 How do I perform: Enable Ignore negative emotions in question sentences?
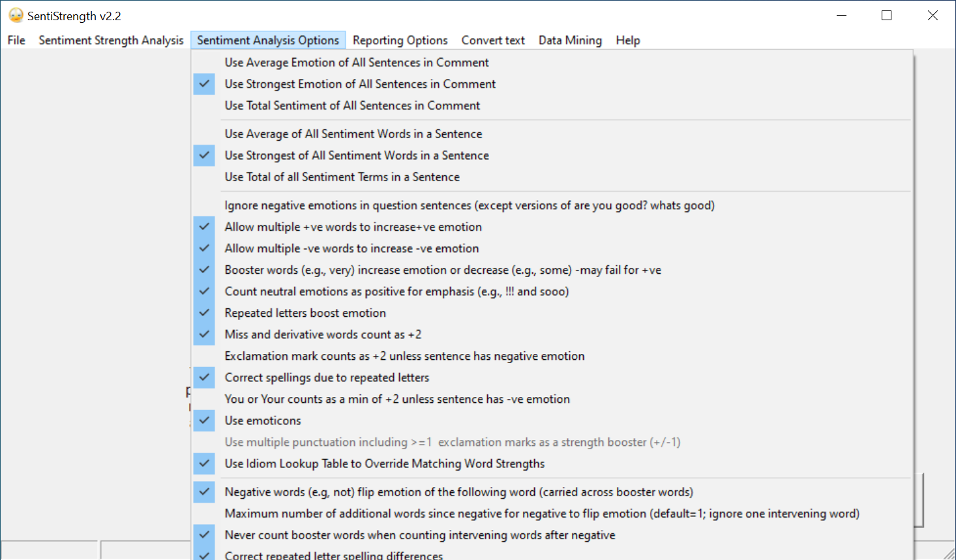pos(469,205)
